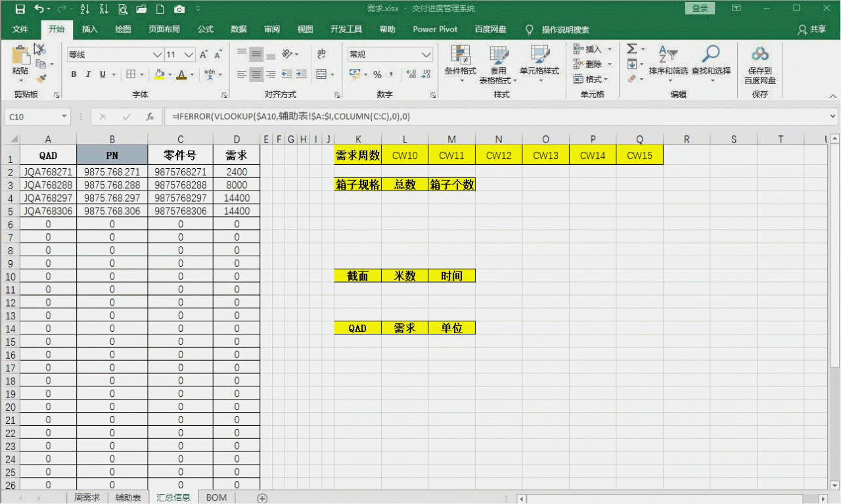Click the open folder quick access icon

[x=141, y=9]
